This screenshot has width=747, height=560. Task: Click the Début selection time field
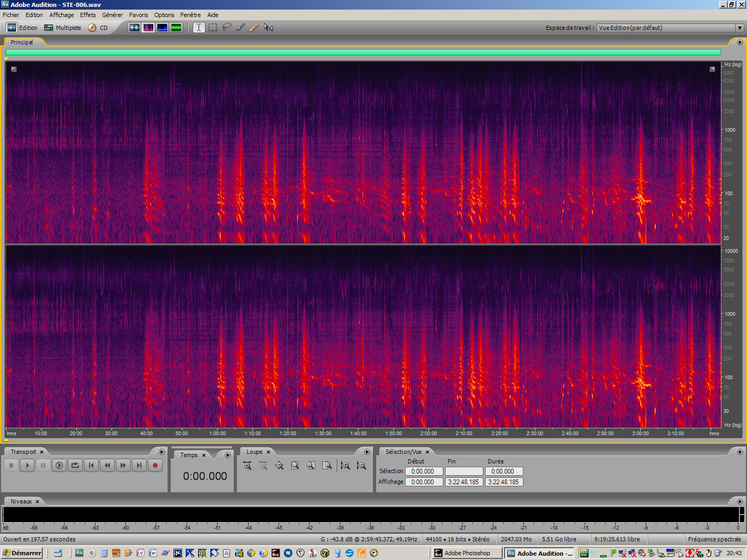coord(424,471)
